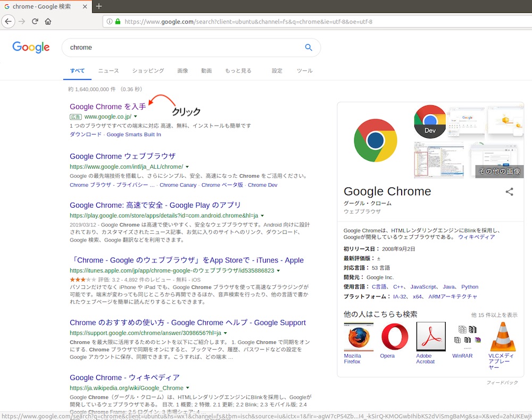
Task: Close the chrome - Google 検索 tab
Action: pos(85,6)
